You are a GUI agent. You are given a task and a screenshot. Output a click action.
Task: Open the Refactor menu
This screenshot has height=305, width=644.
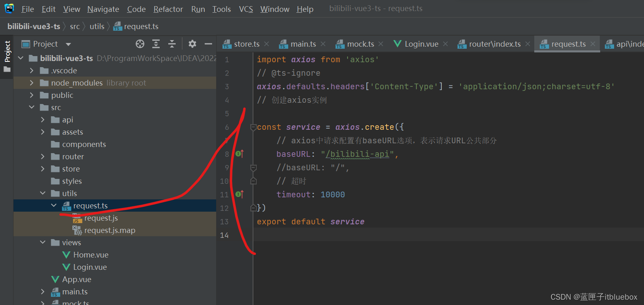tap(168, 9)
